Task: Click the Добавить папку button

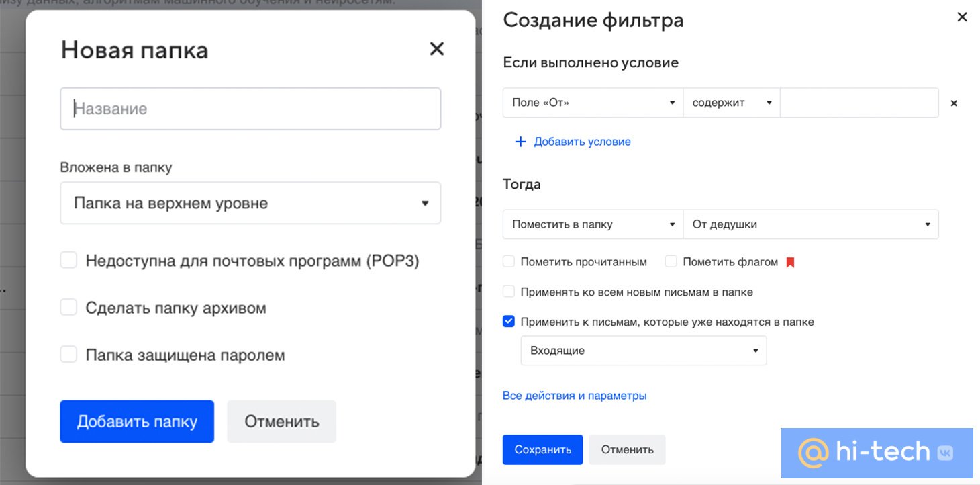Action: (137, 422)
